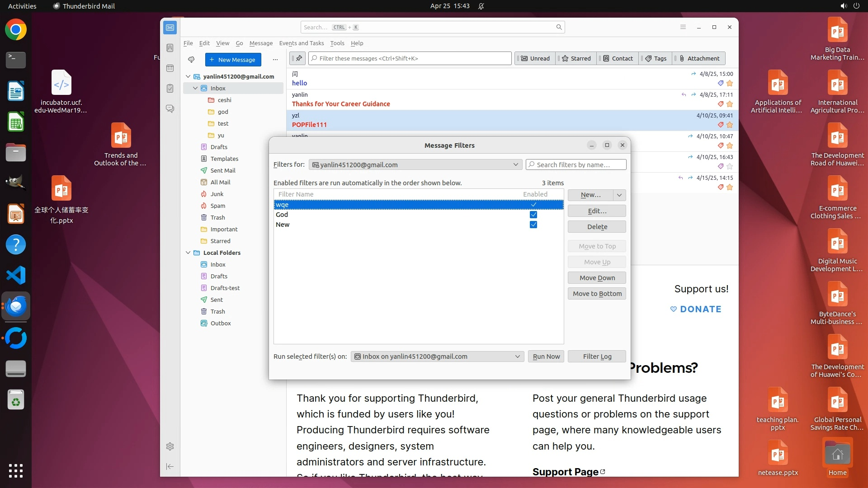Collapse the Local Folders tree
The image size is (868, 488).
(188, 253)
